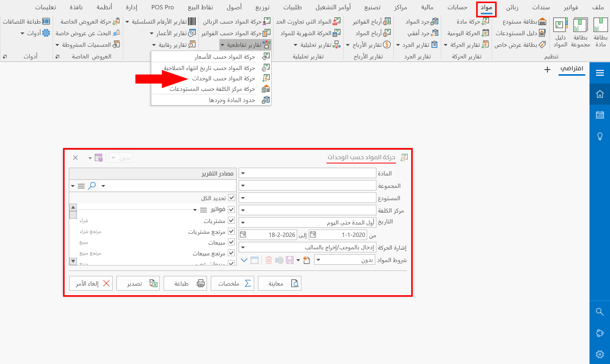Switch to the ملف ribbon tab
The image size is (610, 364).
(598, 7)
